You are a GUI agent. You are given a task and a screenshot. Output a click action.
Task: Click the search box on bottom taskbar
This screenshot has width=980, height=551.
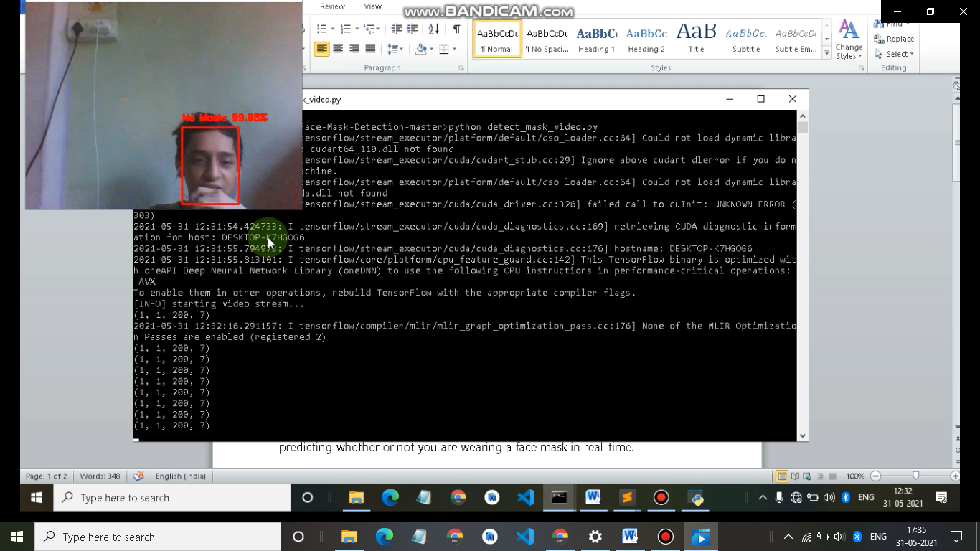point(158,537)
